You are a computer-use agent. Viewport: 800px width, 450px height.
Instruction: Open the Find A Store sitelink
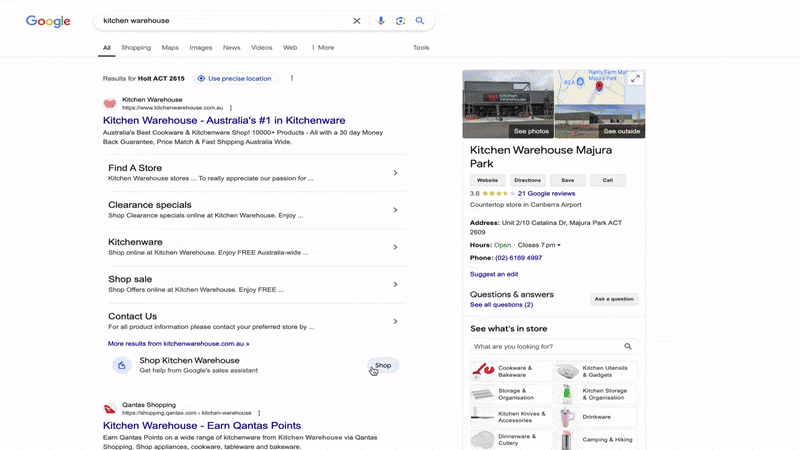[135, 168]
